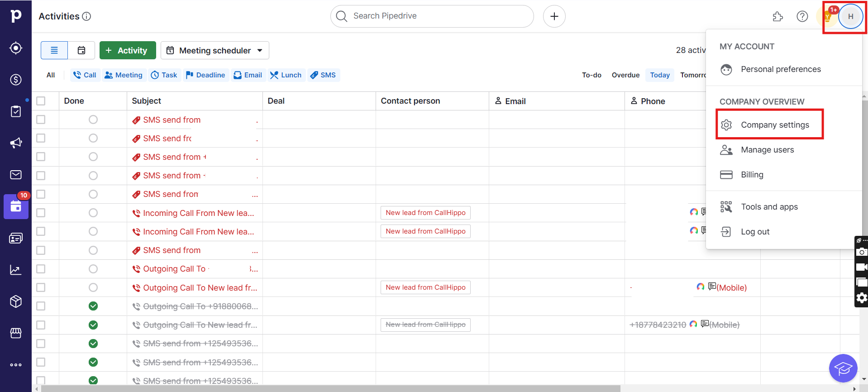
Task: Mark first SMS send from activity done
Action: pos(93,120)
